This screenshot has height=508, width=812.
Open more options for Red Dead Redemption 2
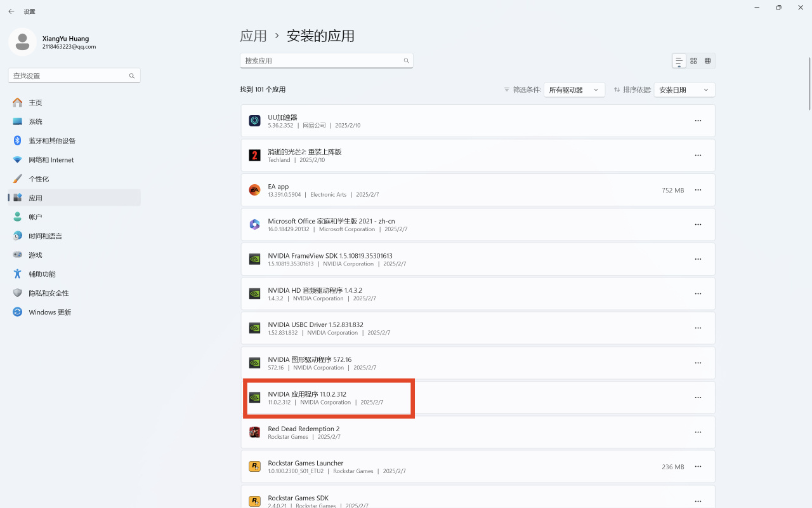click(x=698, y=432)
